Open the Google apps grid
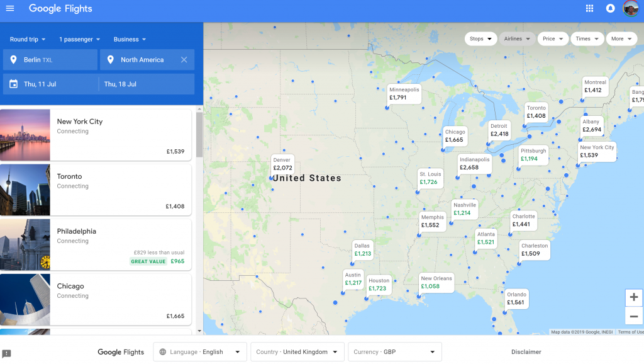644x364 pixels. [x=589, y=9]
